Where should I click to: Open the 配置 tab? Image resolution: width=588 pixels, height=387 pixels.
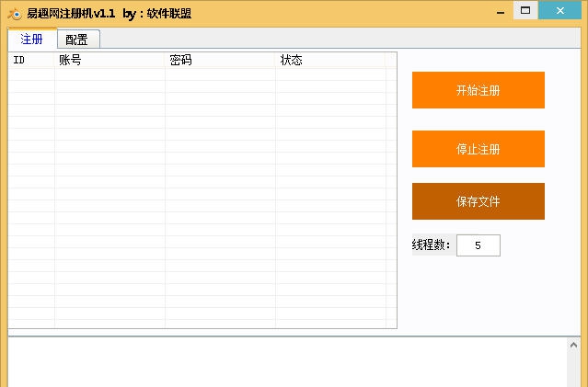78,40
